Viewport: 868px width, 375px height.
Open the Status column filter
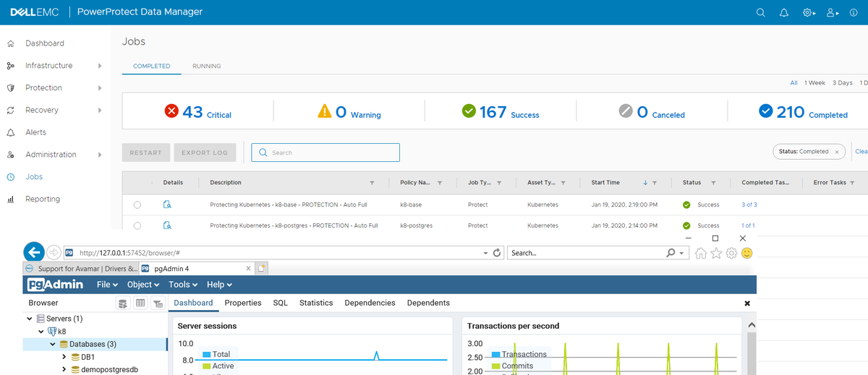pos(712,183)
